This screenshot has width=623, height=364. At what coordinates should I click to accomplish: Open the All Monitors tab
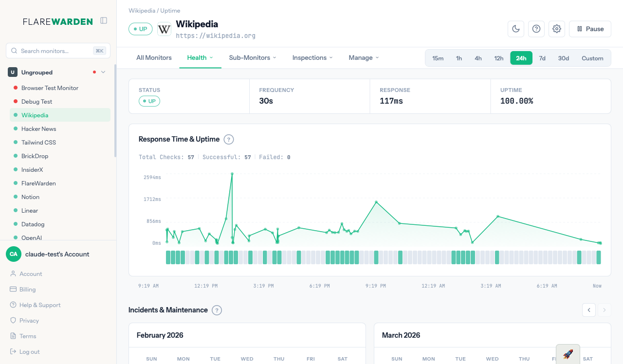click(154, 57)
